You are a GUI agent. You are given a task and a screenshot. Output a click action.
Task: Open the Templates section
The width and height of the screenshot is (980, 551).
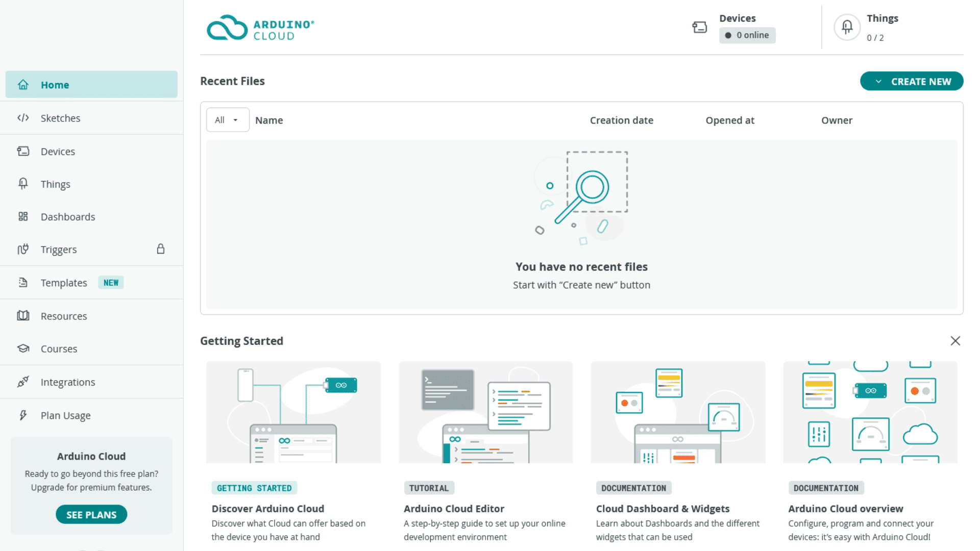[91, 282]
